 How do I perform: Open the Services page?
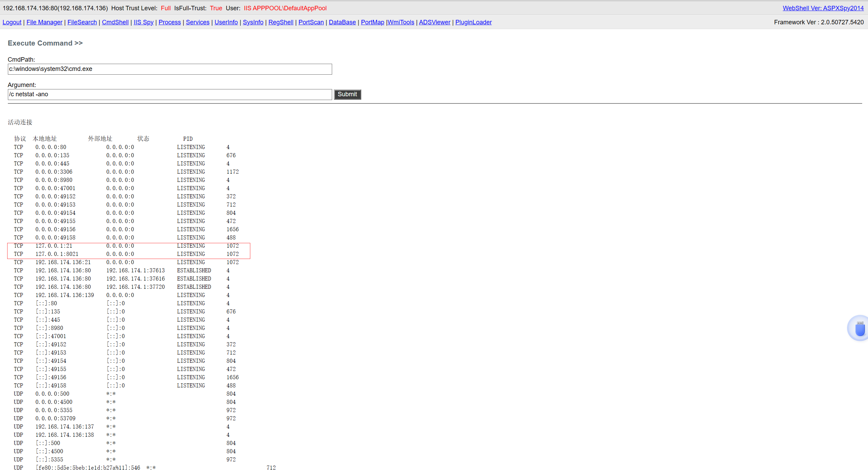tap(198, 22)
